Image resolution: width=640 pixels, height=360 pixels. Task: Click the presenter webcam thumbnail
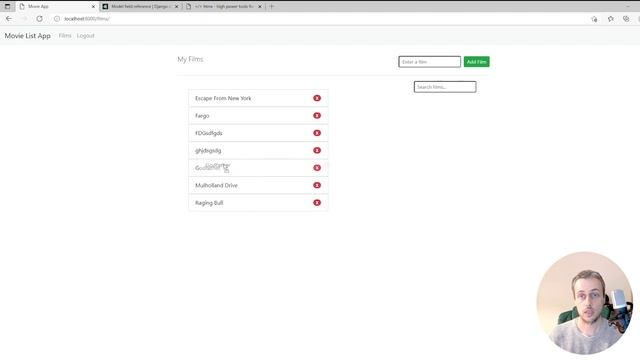tap(584, 303)
